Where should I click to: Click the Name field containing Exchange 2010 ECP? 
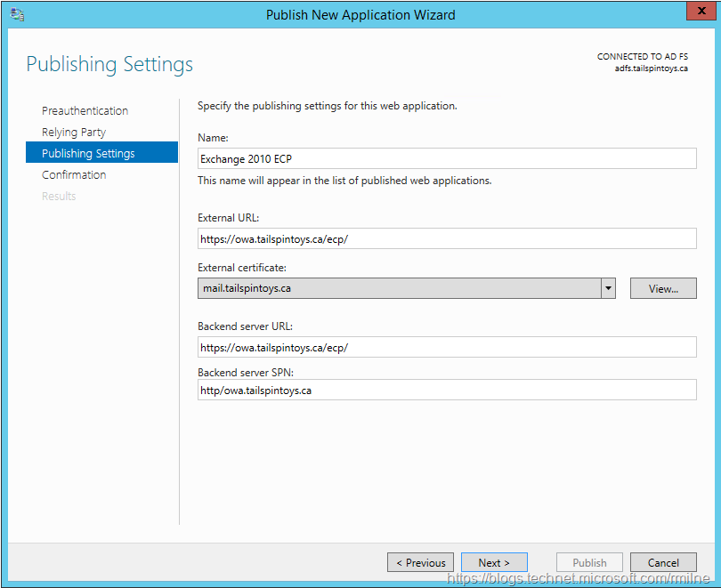point(446,157)
